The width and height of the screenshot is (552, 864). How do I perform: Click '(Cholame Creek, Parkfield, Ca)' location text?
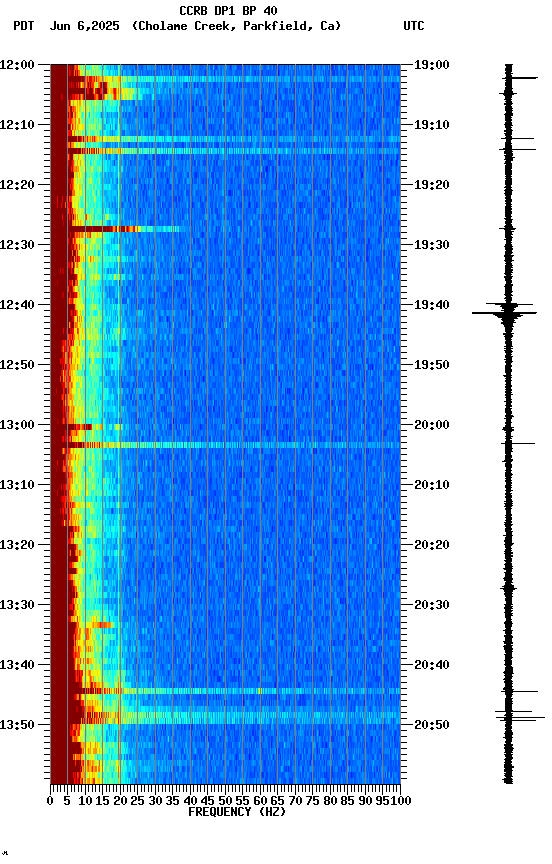click(236, 26)
